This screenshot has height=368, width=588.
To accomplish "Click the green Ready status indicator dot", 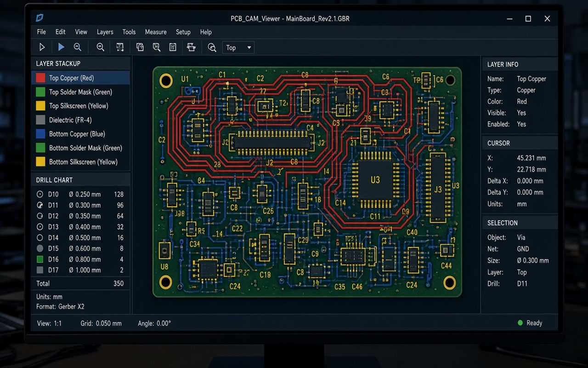I will 520,323.
